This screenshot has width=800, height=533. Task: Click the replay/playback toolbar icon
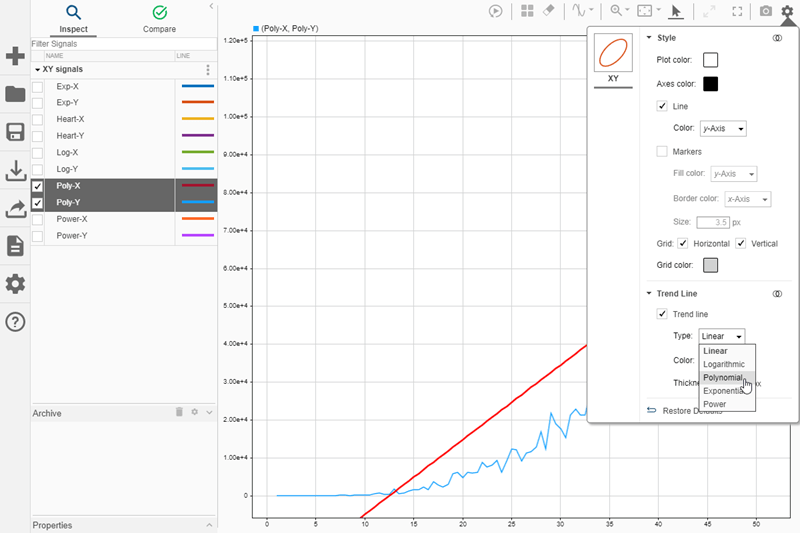pyautogui.click(x=495, y=11)
